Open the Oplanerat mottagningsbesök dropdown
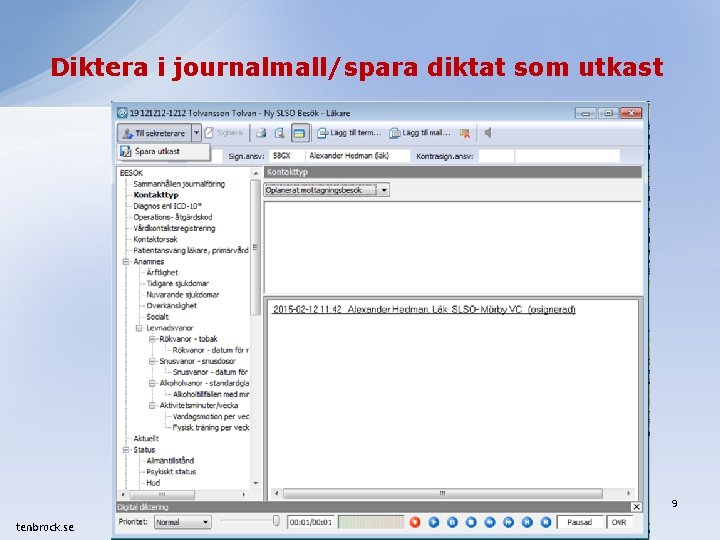Screen dimensions: 720x540 pyautogui.click(x=384, y=190)
